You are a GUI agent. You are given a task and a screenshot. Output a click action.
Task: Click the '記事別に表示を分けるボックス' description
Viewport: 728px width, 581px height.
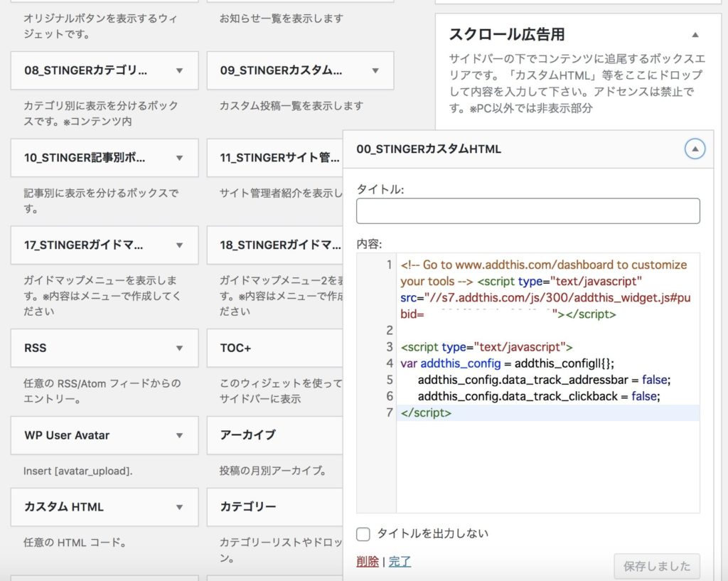tap(101, 201)
